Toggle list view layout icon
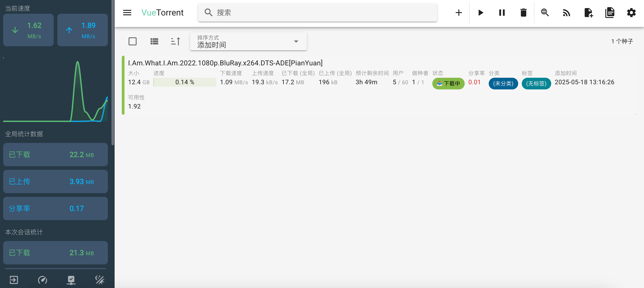The width and height of the screenshot is (644, 288). 154,41
